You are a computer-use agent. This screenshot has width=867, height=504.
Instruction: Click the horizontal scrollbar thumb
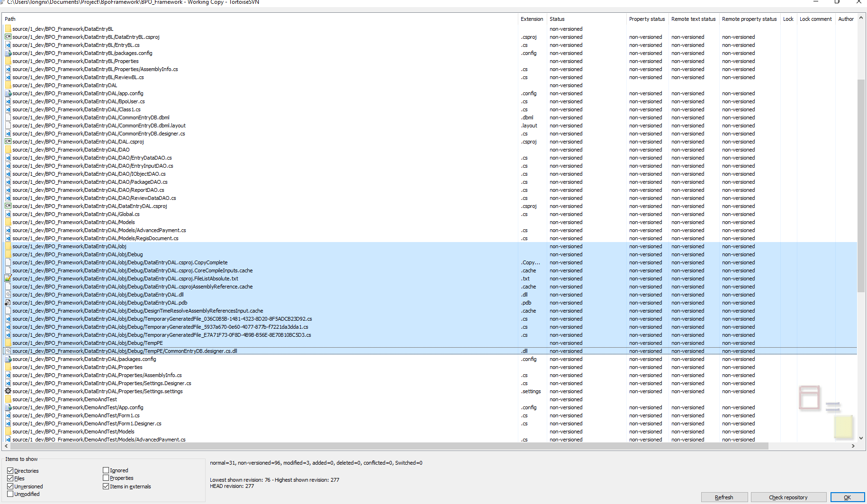point(389,446)
